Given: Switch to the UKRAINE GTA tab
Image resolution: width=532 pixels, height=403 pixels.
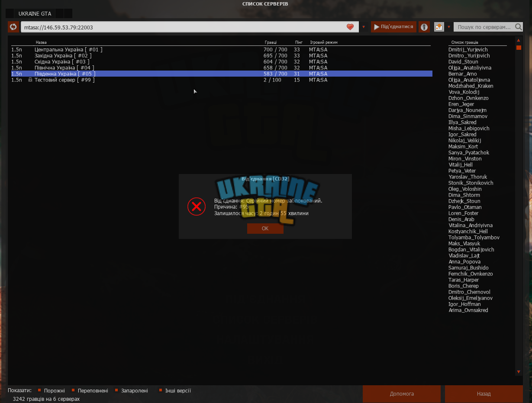Looking at the screenshot, I should coord(35,13).
